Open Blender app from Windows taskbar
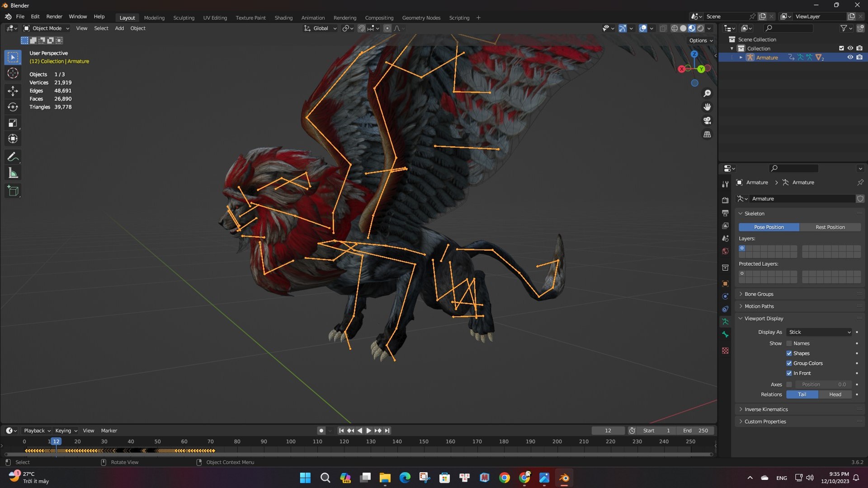Image resolution: width=868 pixels, height=488 pixels. (564, 478)
